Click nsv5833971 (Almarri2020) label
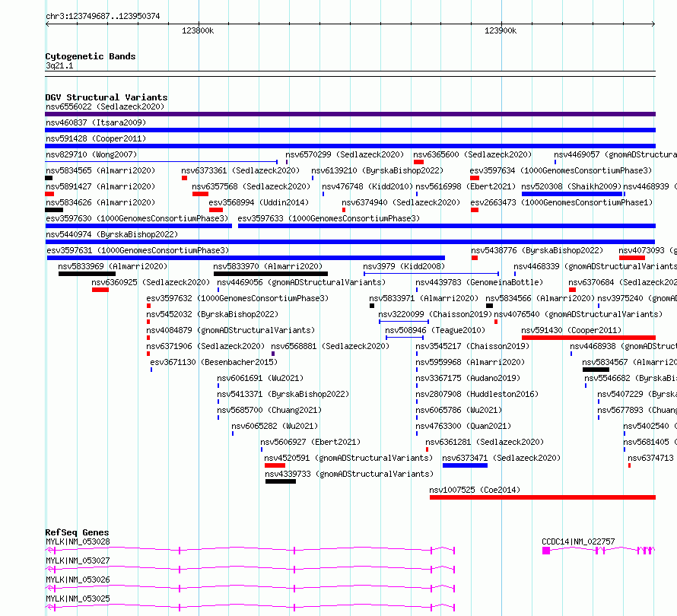677x616 pixels. pos(424,298)
